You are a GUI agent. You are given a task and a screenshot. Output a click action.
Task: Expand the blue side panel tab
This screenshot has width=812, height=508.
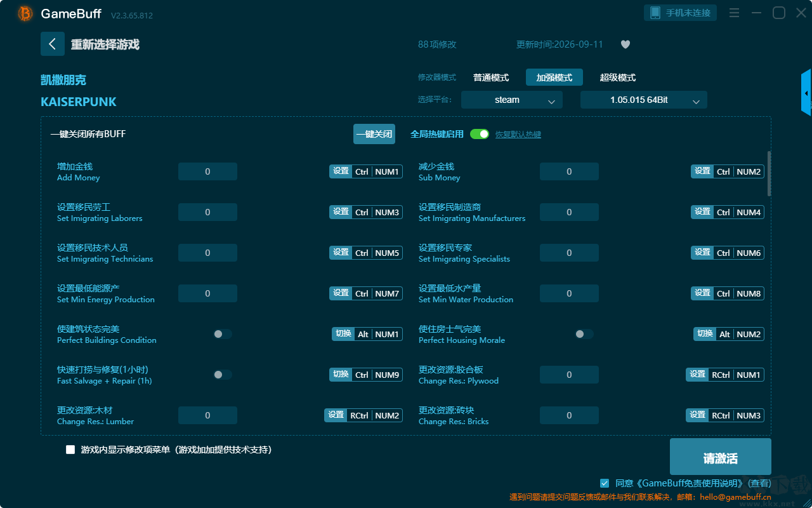[806, 93]
